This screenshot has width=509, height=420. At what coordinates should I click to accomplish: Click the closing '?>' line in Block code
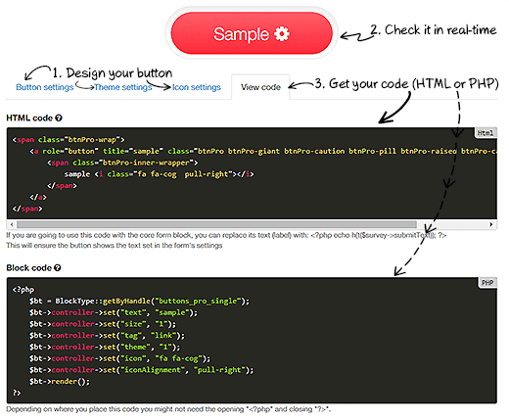click(x=17, y=393)
